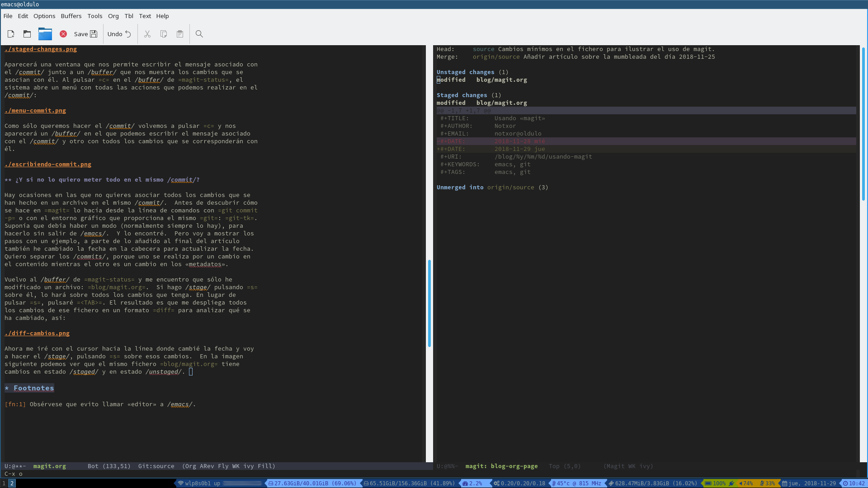Click the brightness 33% indicator
The image size is (868, 488).
click(767, 483)
